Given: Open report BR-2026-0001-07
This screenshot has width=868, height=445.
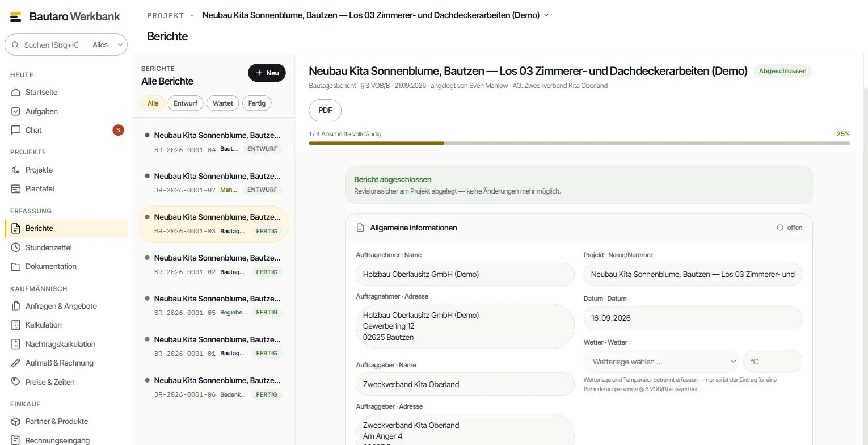Looking at the screenshot, I should tap(214, 183).
